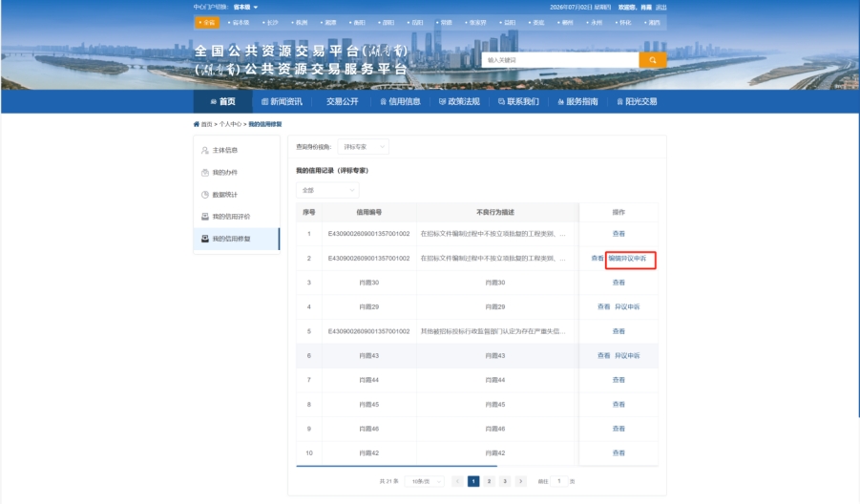
Task: Click the 信用信息 nav icon
Action: pyautogui.click(x=384, y=101)
